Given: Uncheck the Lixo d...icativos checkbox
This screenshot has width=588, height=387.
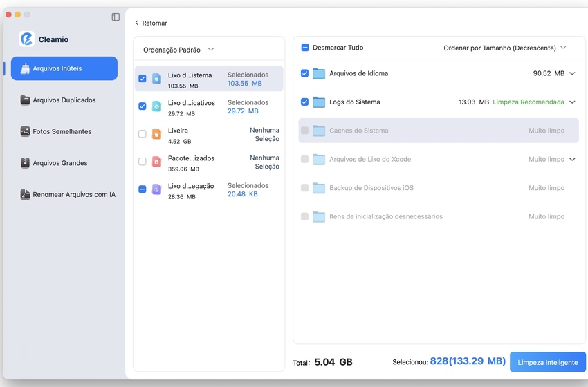Looking at the screenshot, I should 142,106.
